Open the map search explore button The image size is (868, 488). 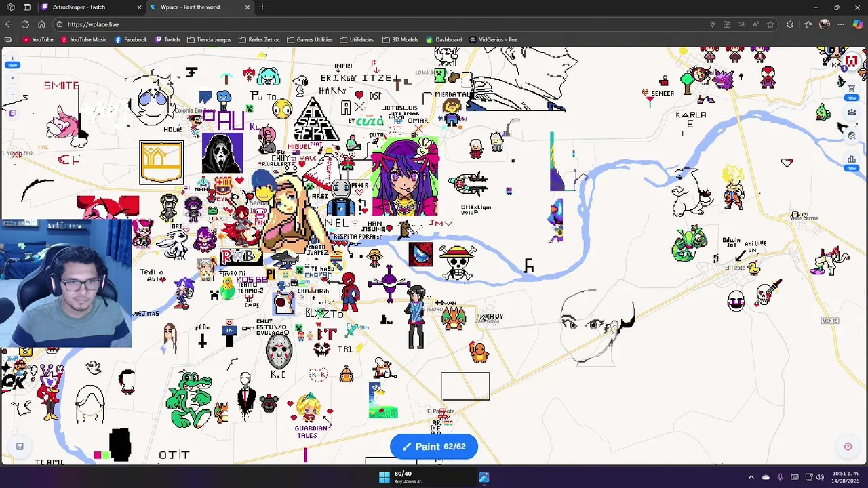[x=851, y=136]
